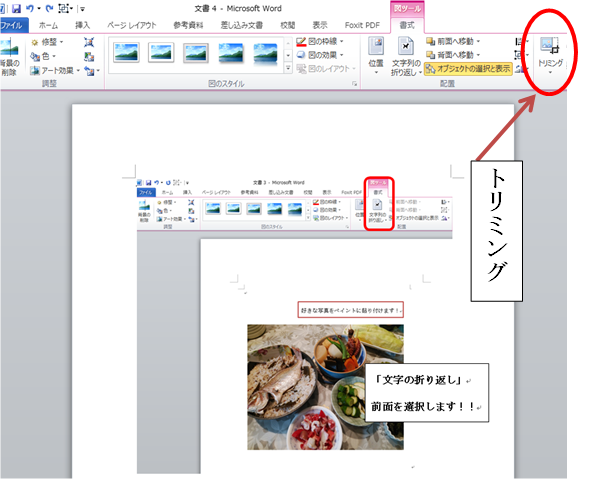Redo the last action
Screen dimensions: 592x484
tap(49, 8)
